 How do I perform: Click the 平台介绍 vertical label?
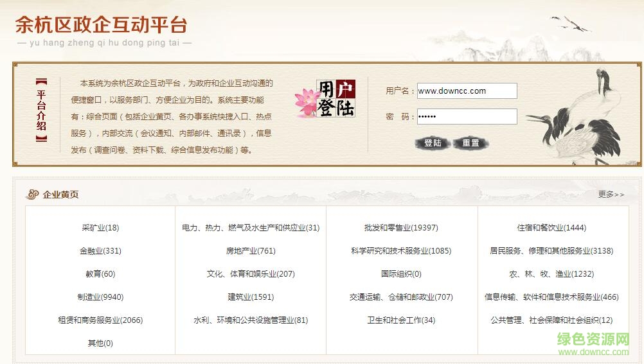point(41,110)
